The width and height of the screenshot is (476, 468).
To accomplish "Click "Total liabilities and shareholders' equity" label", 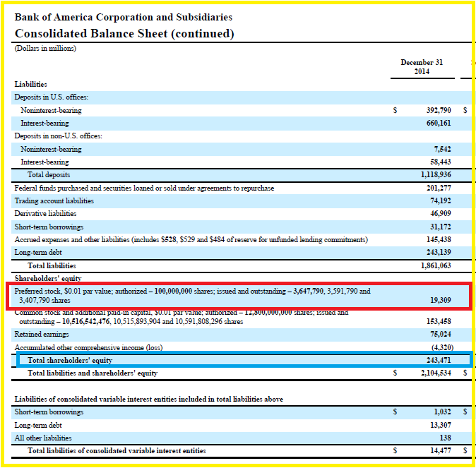I will tap(93, 373).
